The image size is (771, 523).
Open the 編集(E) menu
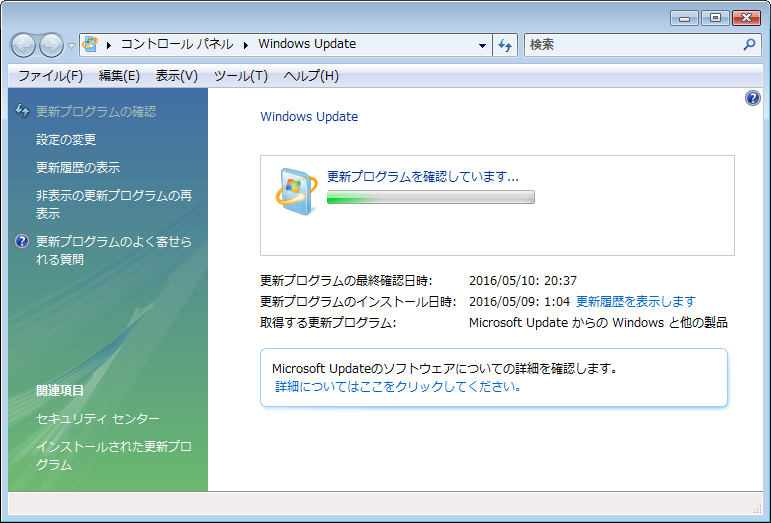[x=119, y=76]
